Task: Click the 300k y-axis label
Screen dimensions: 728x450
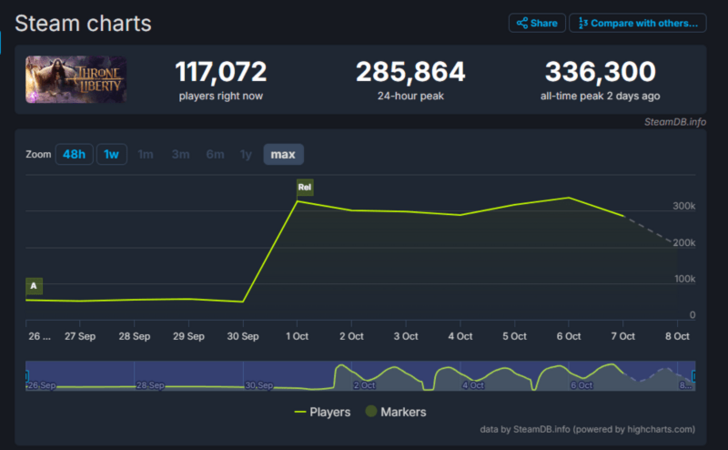Action: [684, 206]
